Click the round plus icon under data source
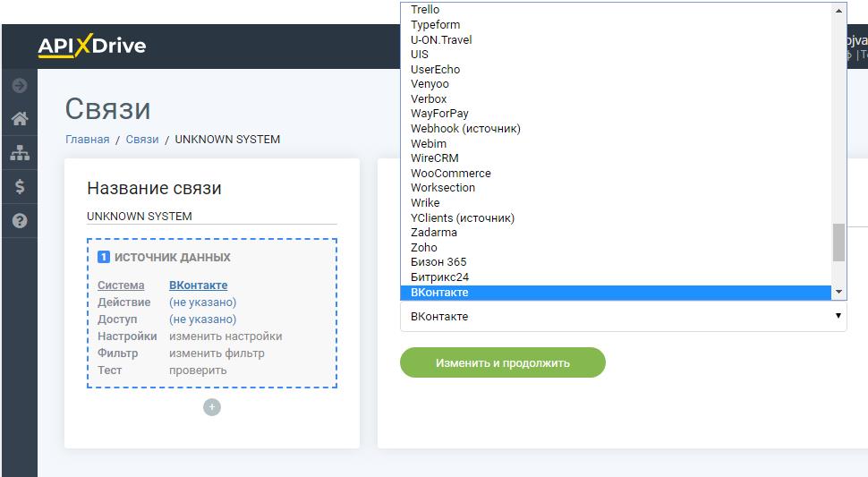 coord(211,407)
